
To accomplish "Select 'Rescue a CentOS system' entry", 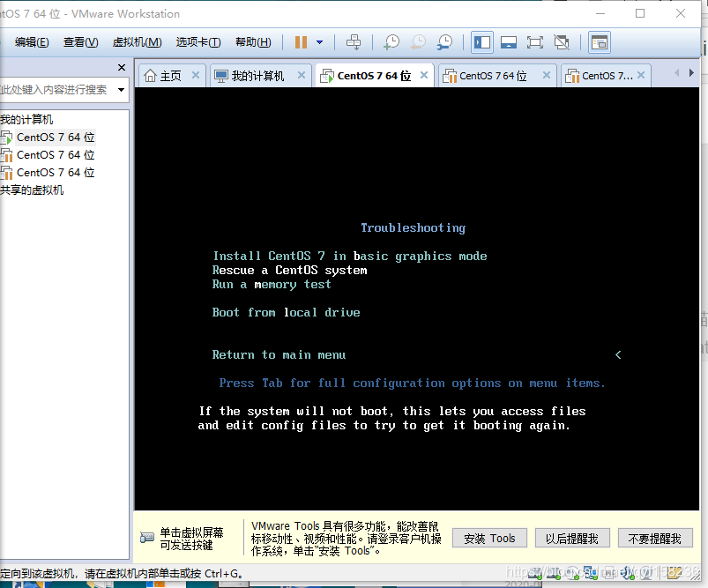I will (x=289, y=270).
